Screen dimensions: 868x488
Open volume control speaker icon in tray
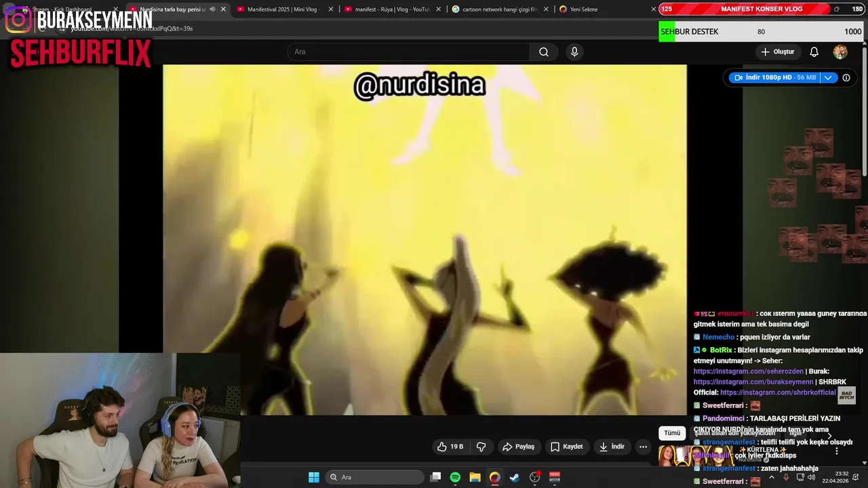pyautogui.click(x=812, y=477)
